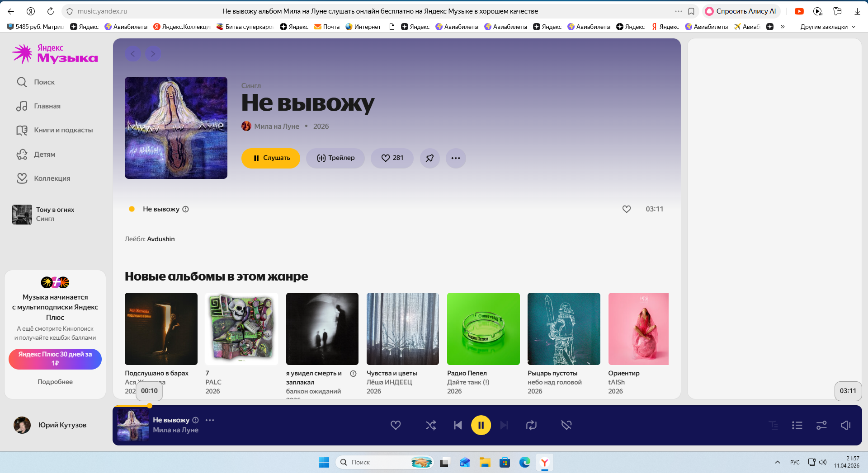Open File Explorer from the taskbar
Screen dimensions: 868x473
point(485,462)
